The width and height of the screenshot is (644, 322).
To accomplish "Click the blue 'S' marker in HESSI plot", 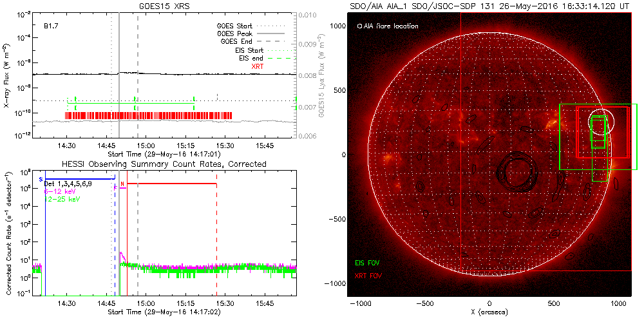I will coord(41,178).
